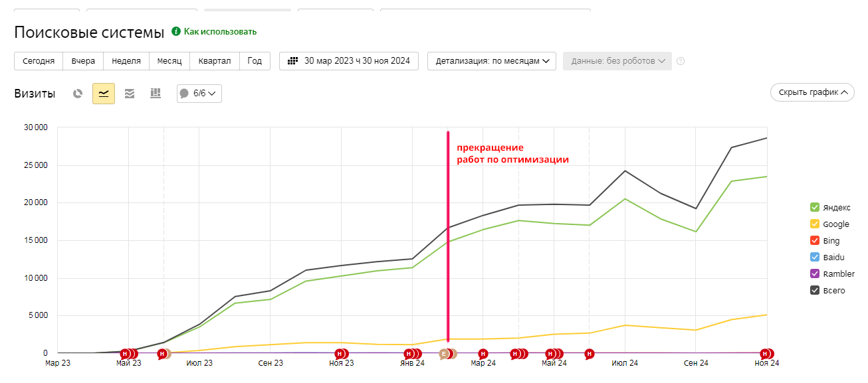Switch to pie chart view

(78, 94)
